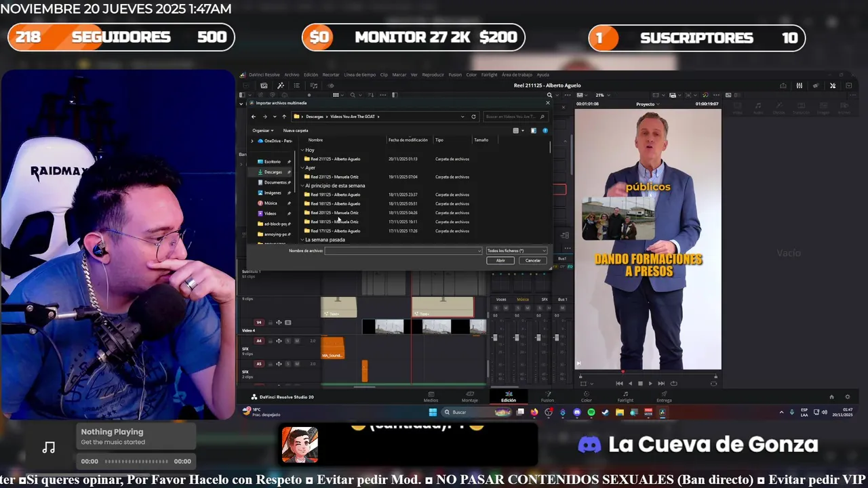Open the address bar history dropdown
Screen dimensions: 868x488
coord(462,117)
